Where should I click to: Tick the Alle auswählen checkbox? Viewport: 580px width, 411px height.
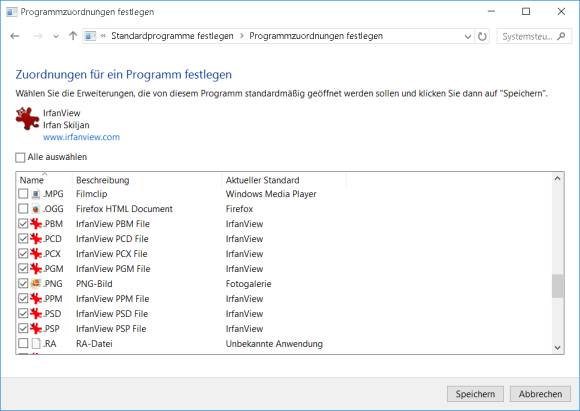(20, 157)
